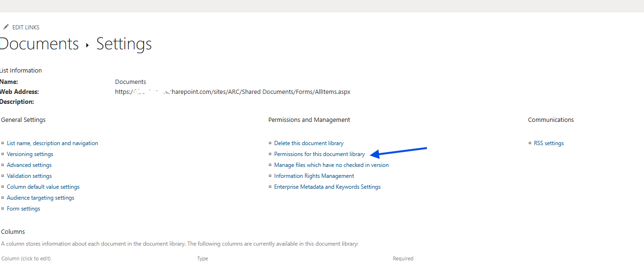Open Manage files with no checked in version
This screenshot has height=267, width=644.
click(331, 165)
